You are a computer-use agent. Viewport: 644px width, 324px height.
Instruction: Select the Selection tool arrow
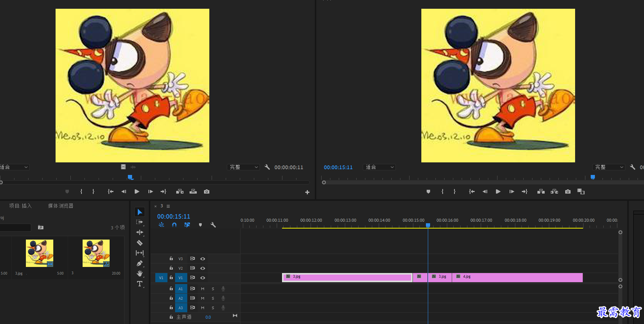point(140,212)
